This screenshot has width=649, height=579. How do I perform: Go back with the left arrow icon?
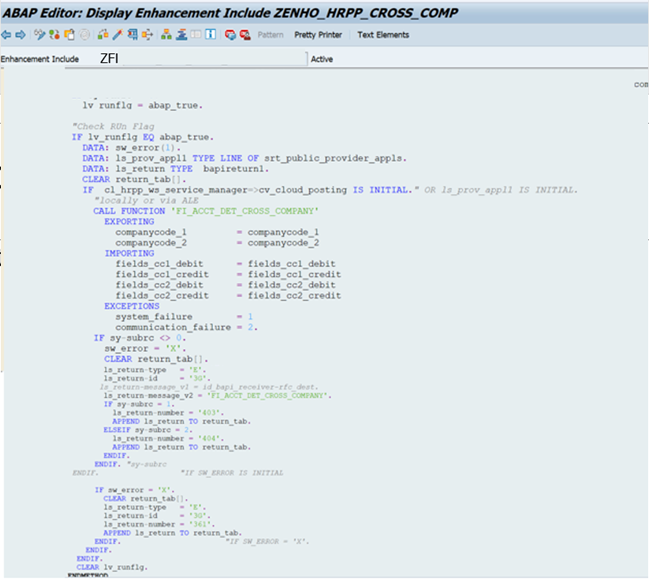6,35
